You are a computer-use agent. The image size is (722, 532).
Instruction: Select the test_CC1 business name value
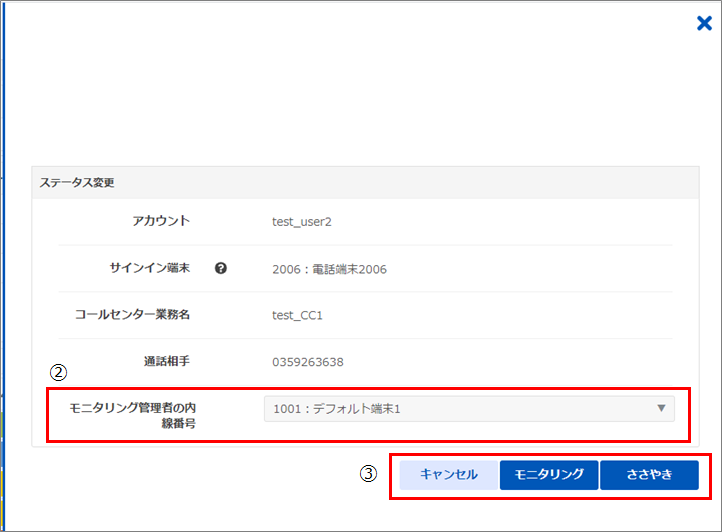[x=297, y=315]
